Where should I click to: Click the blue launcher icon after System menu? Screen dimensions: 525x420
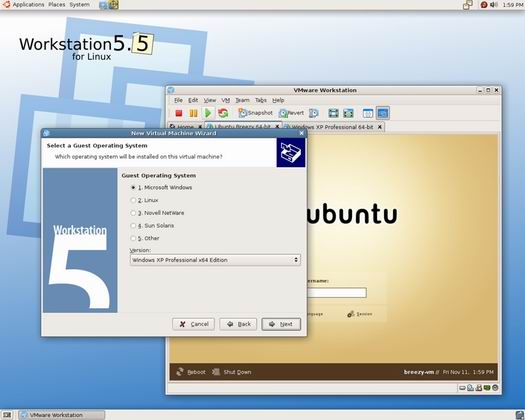coord(103,5)
